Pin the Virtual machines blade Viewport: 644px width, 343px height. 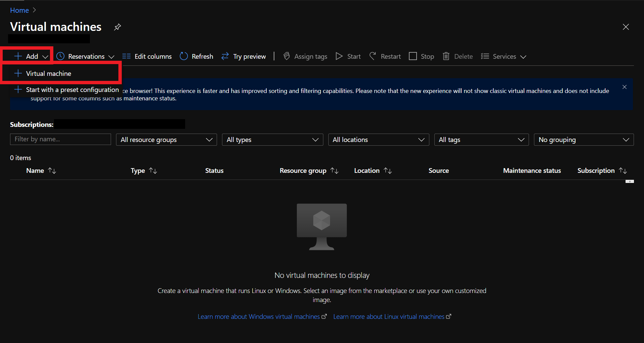coord(117,27)
